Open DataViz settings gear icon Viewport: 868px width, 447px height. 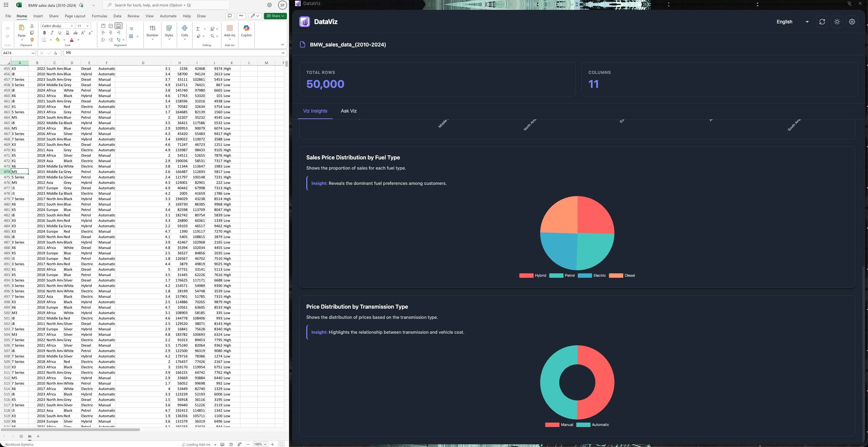tap(852, 22)
